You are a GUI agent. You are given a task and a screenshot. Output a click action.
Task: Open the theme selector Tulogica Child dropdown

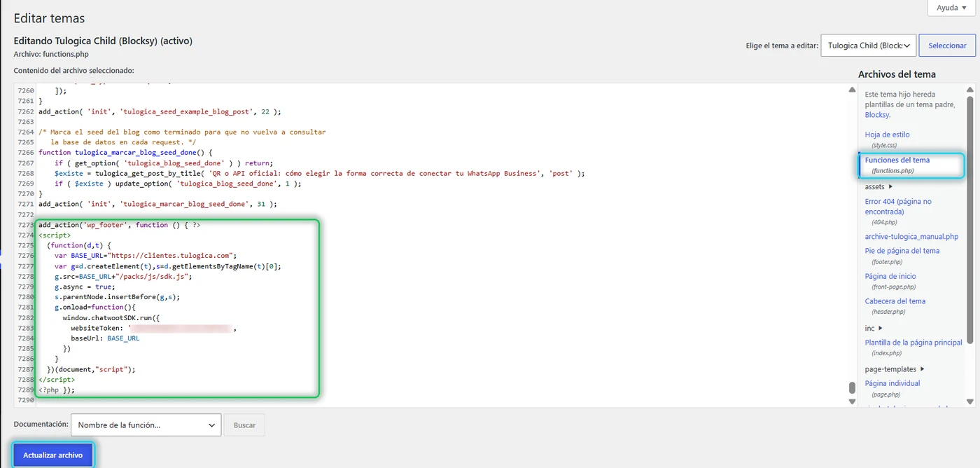pyautogui.click(x=868, y=46)
